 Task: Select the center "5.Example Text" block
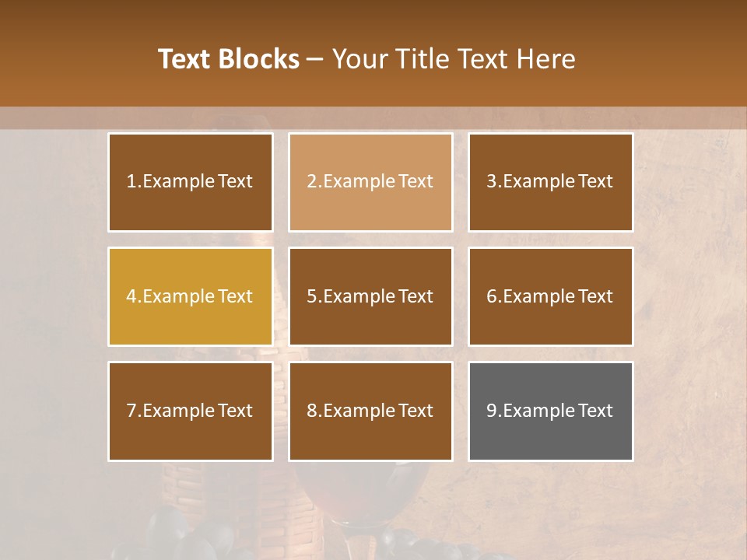[370, 296]
